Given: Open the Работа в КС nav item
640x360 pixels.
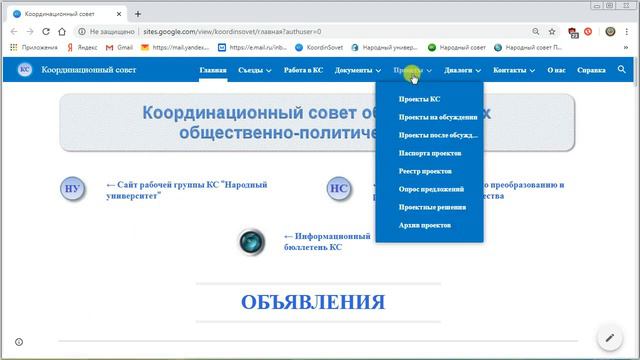Looking at the screenshot, I should (303, 70).
